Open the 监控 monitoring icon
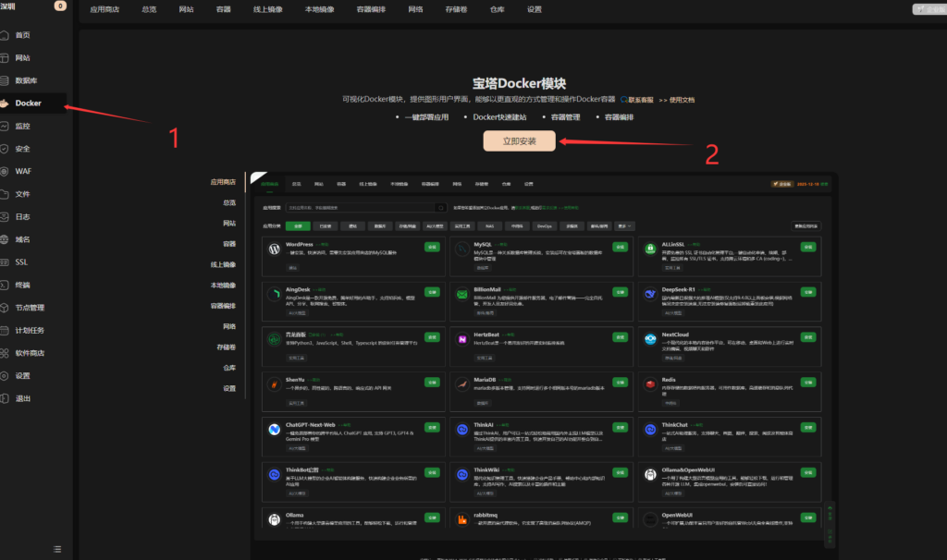The image size is (947, 560). click(x=6, y=126)
